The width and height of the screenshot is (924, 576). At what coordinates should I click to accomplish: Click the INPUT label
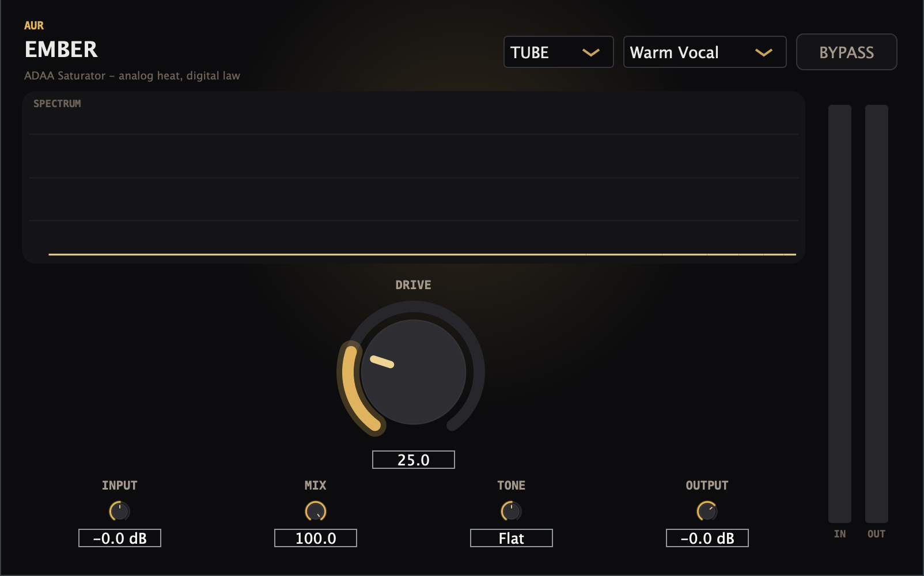119,485
